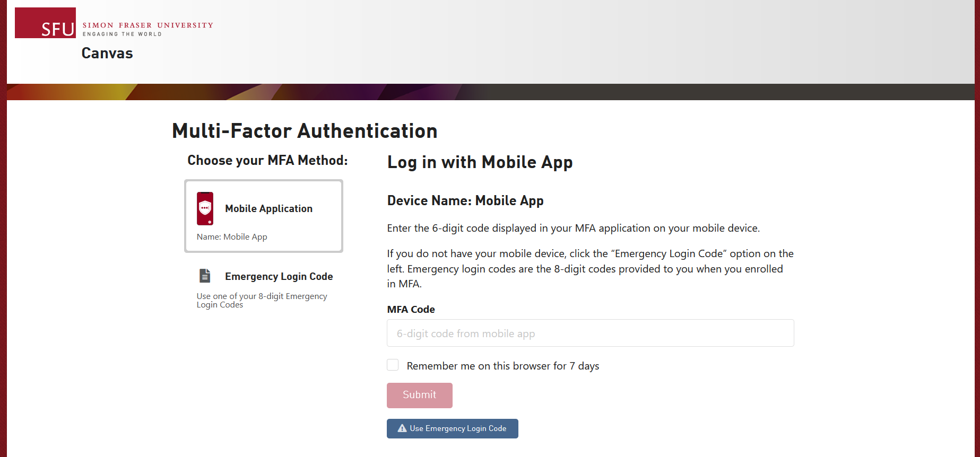Click the Simon Fraser University wordmark
Viewport: 980px width, 457px height.
148,25
